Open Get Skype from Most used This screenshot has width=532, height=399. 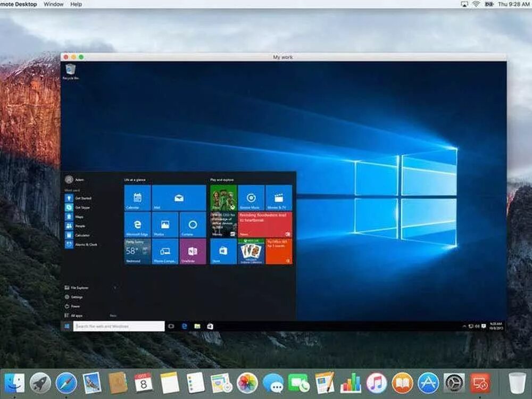click(78, 207)
